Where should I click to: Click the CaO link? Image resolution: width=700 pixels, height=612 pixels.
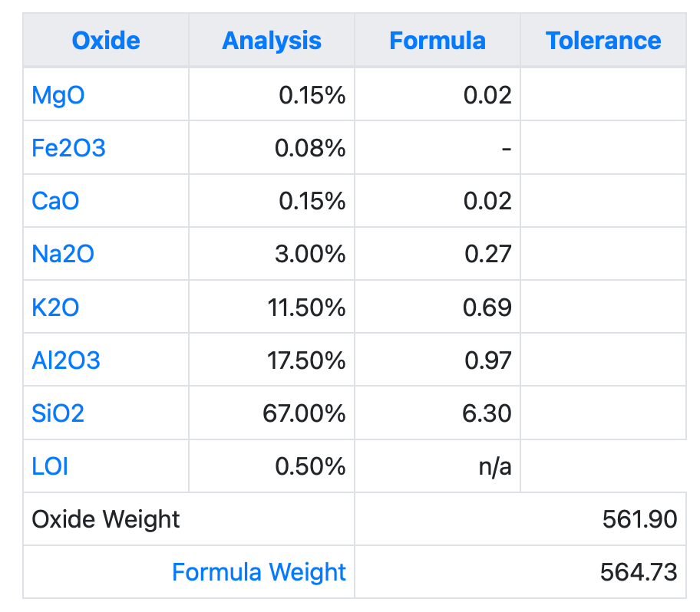coord(55,201)
